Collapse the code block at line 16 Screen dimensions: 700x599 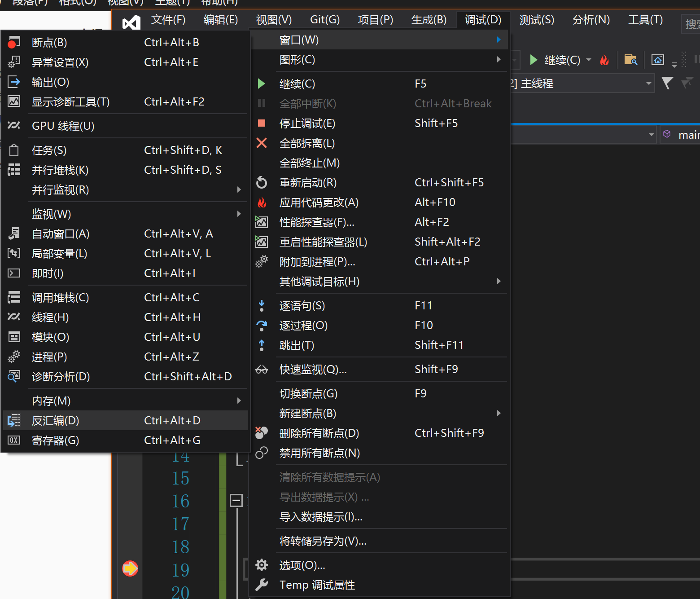236,500
